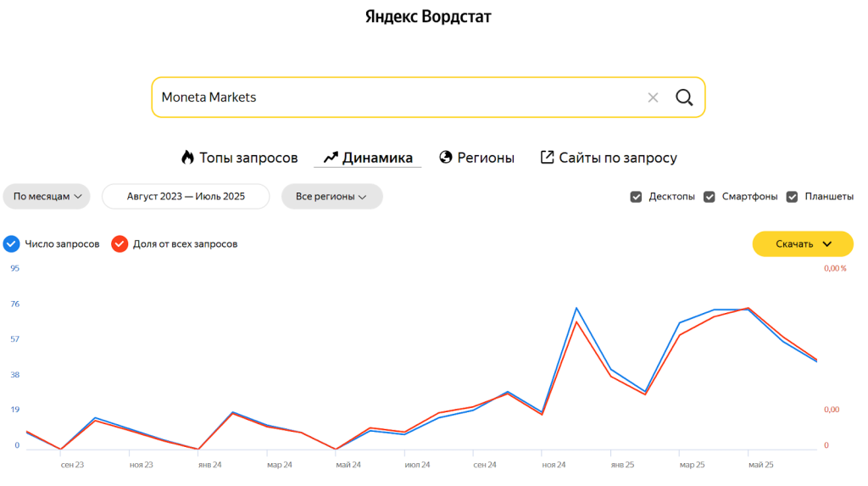Toggle blue Число запросов series
The image size is (868, 486).
pyautogui.click(x=11, y=244)
